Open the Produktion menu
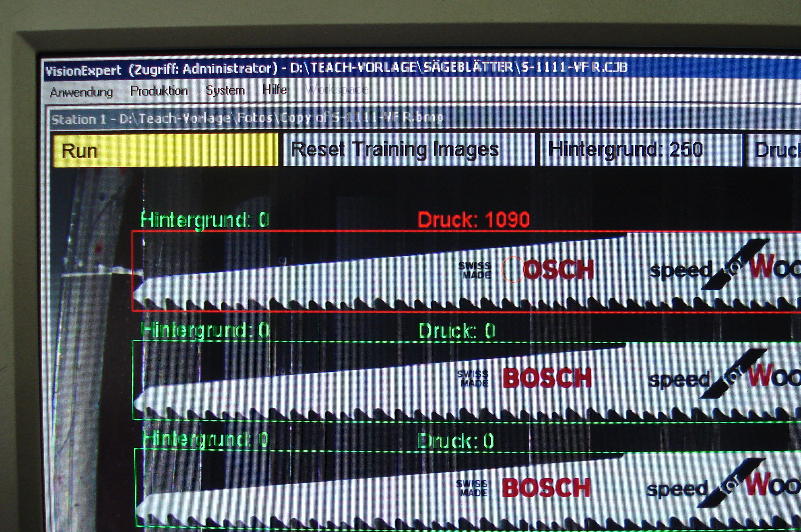 click(159, 91)
